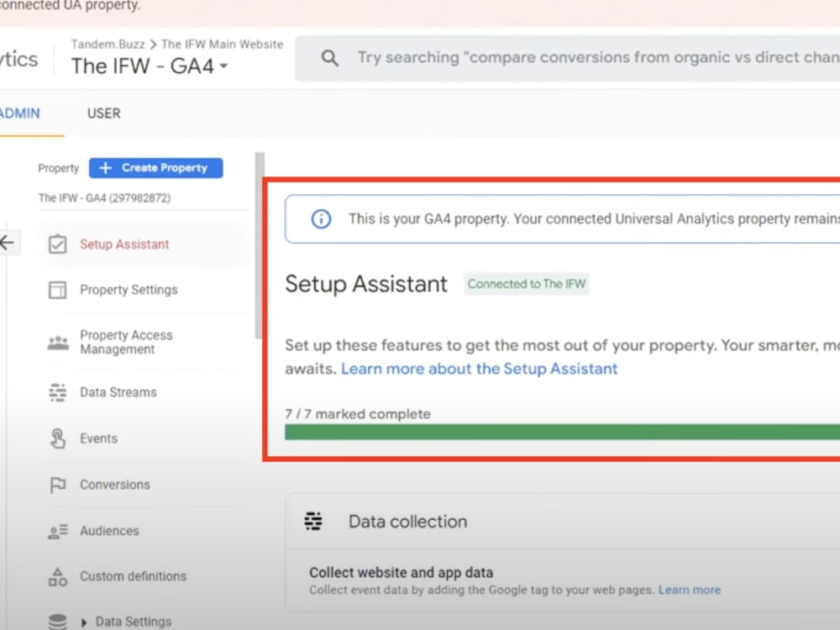Click the Custom definitions icon
The height and width of the screenshot is (630, 840).
click(56, 577)
